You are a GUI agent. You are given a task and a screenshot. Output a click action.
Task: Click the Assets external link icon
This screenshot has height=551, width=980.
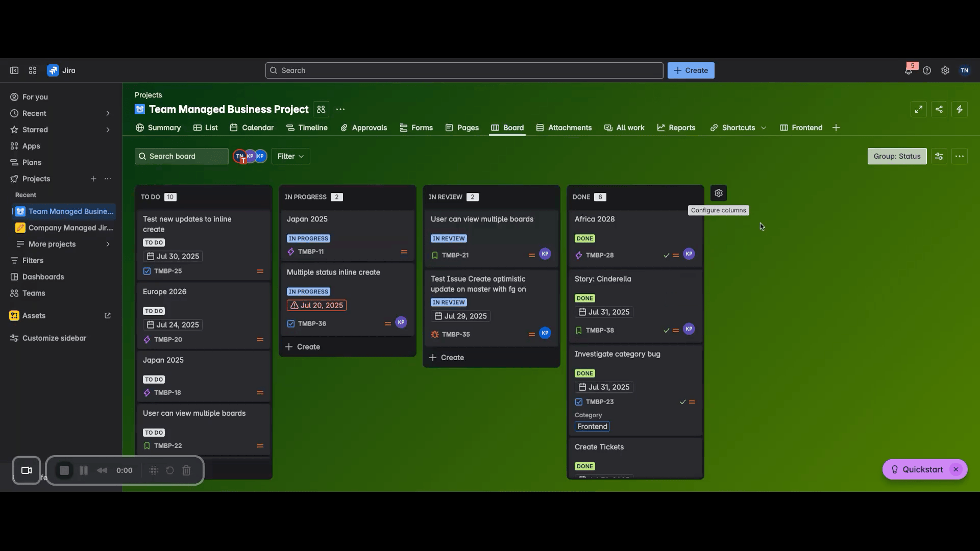pos(108,315)
